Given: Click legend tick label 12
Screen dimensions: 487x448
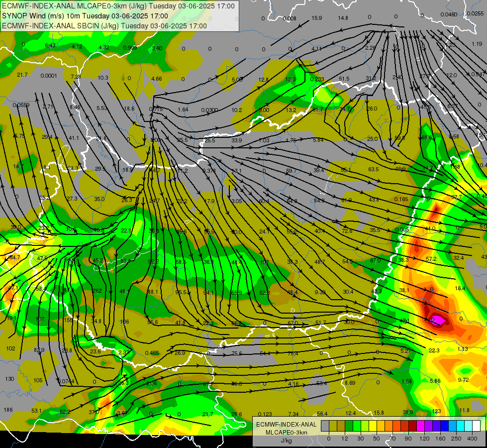Looking at the screenshot, I should 344,439.
